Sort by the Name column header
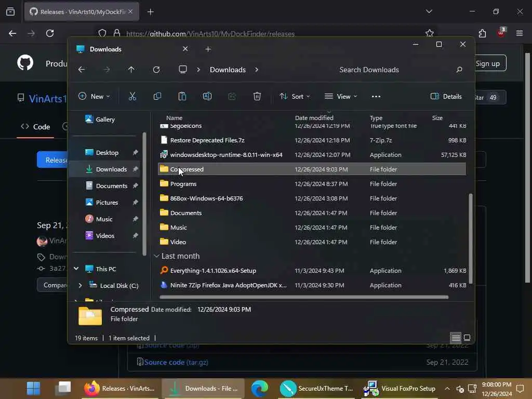532x399 pixels. (174, 118)
